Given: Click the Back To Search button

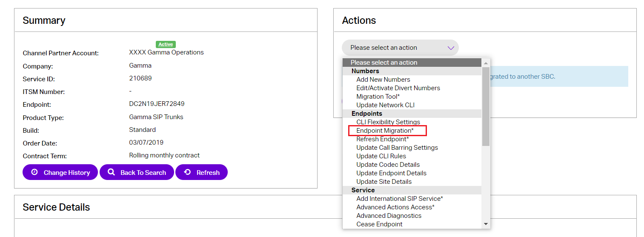Looking at the screenshot, I should point(137,172).
